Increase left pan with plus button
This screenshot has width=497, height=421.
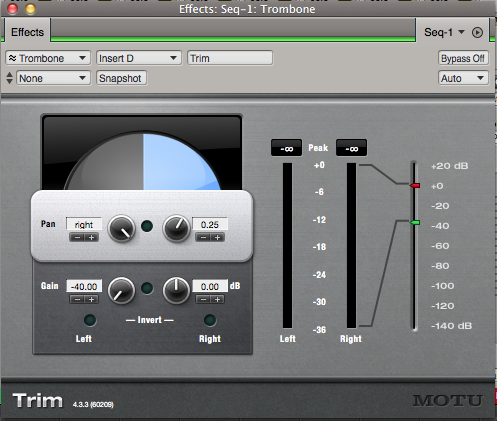[x=91, y=237]
